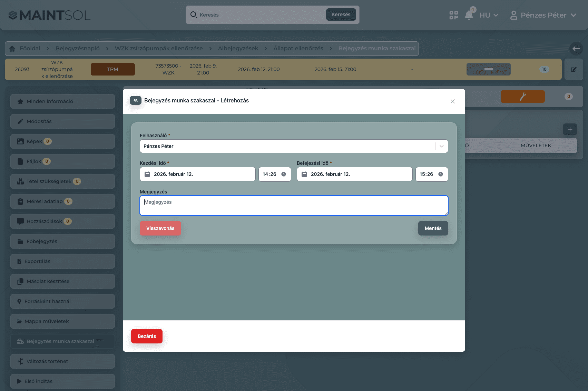This screenshot has height=391, width=588.
Task: Expand the Felhasználó dropdown
Action: [x=441, y=146]
